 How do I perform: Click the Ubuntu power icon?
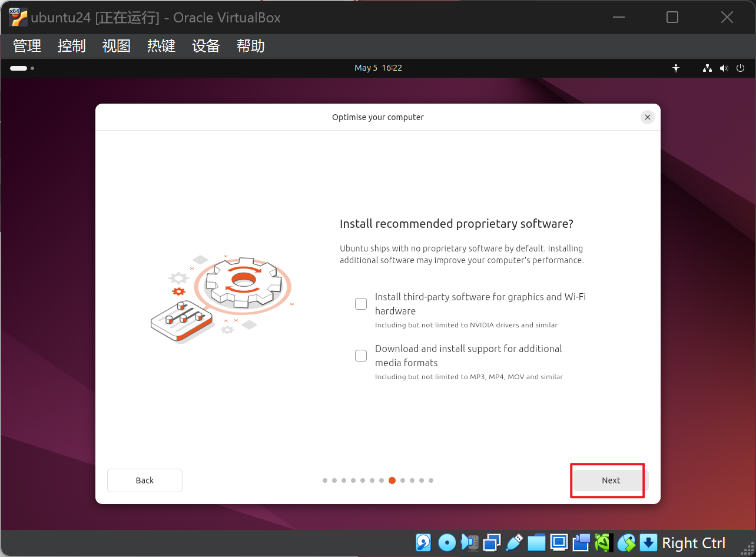(741, 68)
